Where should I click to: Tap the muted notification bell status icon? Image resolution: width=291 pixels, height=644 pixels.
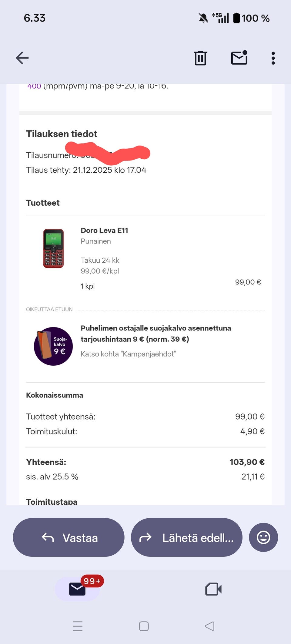[203, 18]
